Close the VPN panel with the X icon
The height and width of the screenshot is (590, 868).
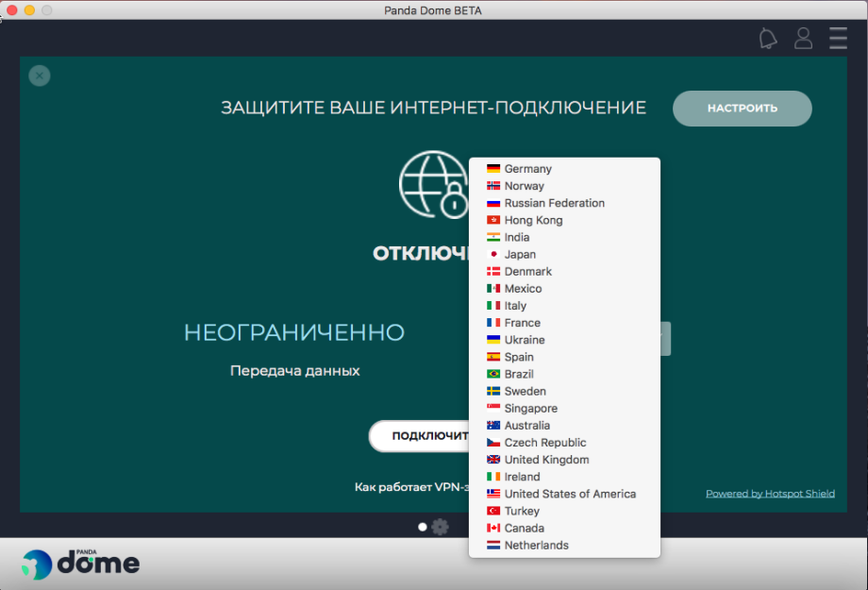pyautogui.click(x=40, y=76)
